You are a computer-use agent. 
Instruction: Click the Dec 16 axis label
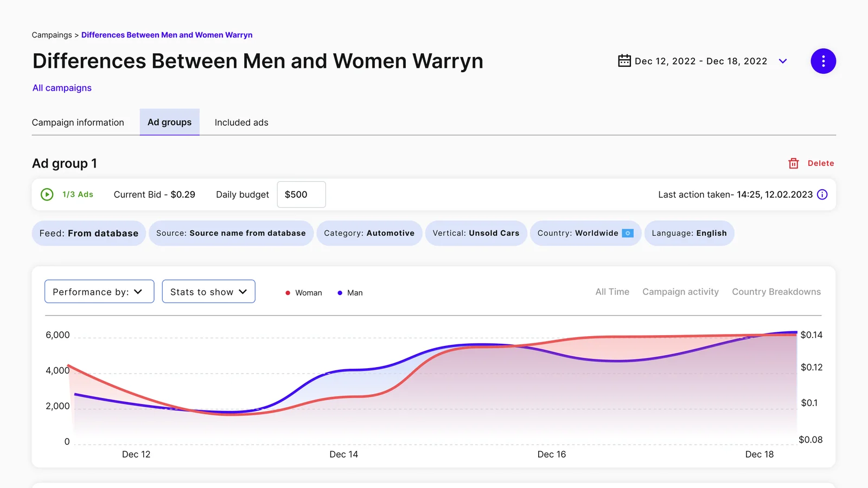552,454
